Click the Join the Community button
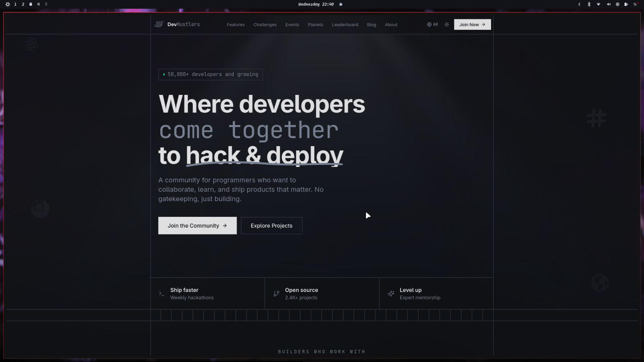Screen dimensions: 644x362 click(197, 226)
